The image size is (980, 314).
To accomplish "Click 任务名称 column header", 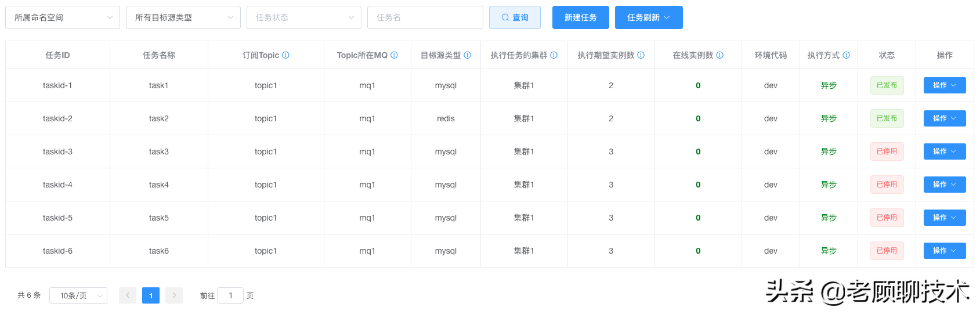I will click(x=158, y=55).
